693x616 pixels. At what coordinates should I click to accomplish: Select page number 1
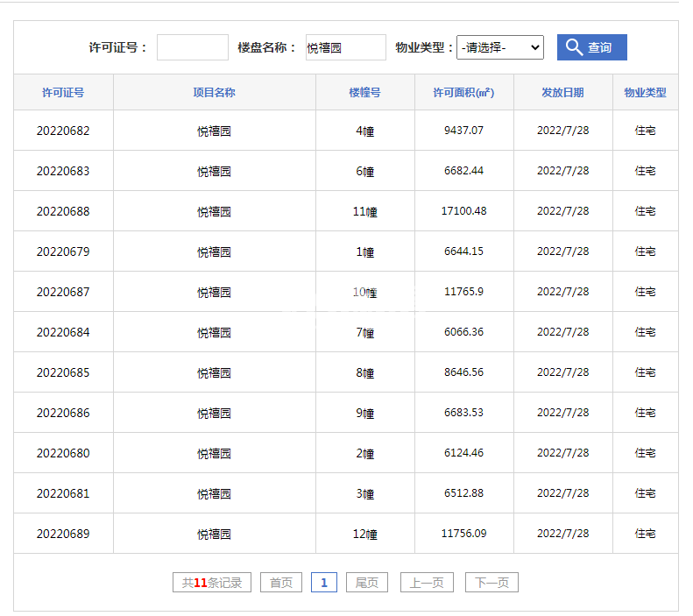click(x=324, y=583)
